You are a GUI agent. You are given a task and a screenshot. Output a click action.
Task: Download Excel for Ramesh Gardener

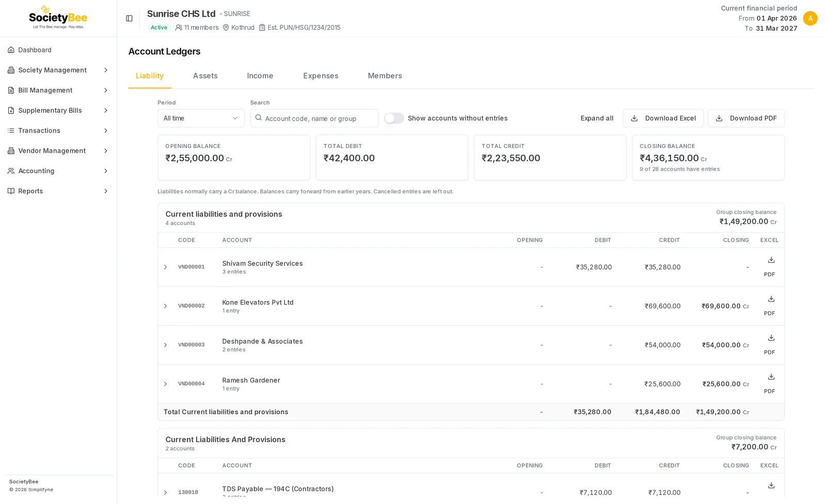click(x=771, y=377)
